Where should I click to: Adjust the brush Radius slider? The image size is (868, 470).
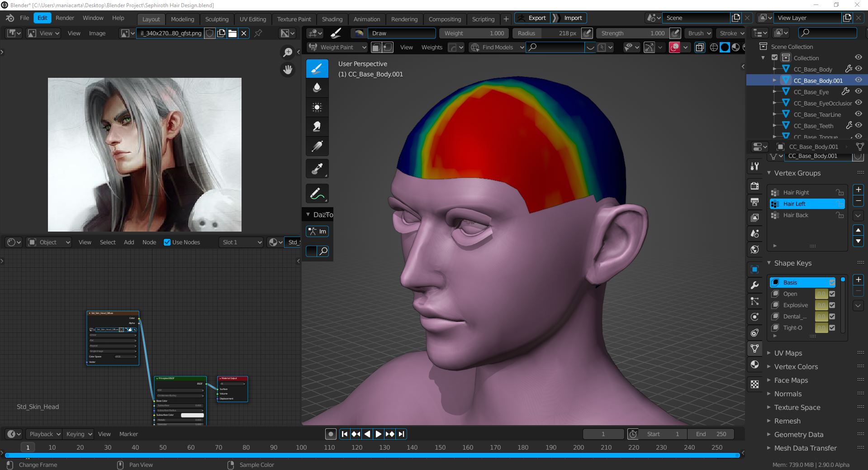[x=546, y=33]
